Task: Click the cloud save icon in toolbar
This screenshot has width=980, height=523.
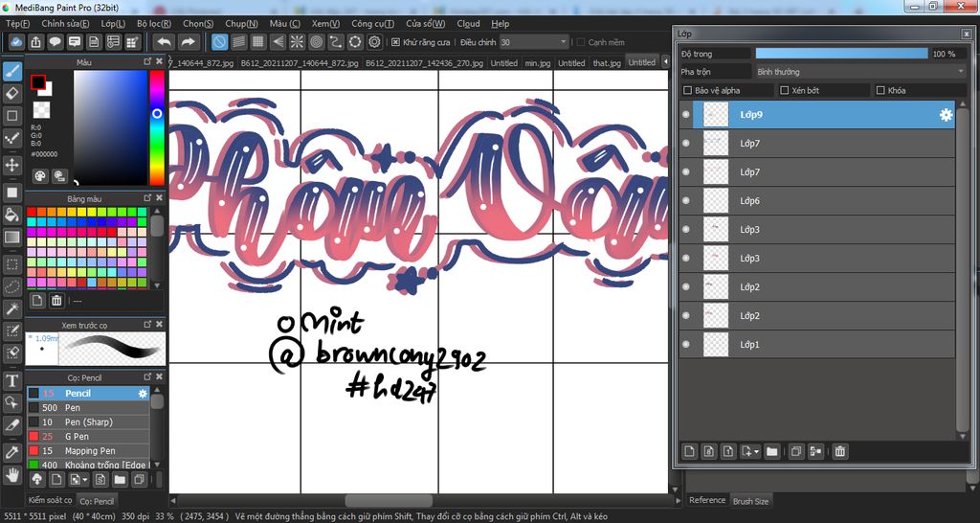Action: tap(16, 42)
